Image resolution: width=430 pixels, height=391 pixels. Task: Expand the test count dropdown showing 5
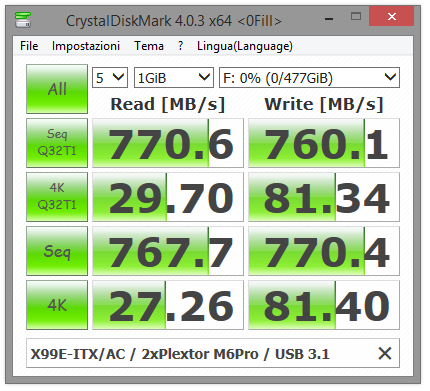(110, 78)
